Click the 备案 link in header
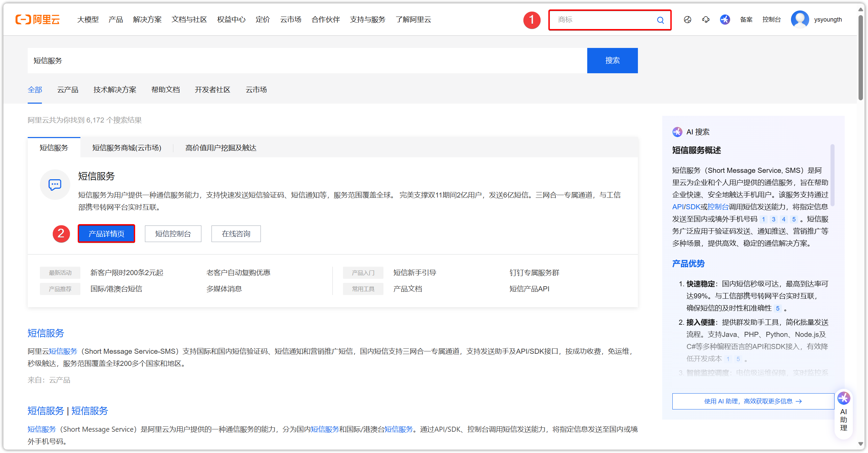Screen dimensions: 868x453 point(746,20)
